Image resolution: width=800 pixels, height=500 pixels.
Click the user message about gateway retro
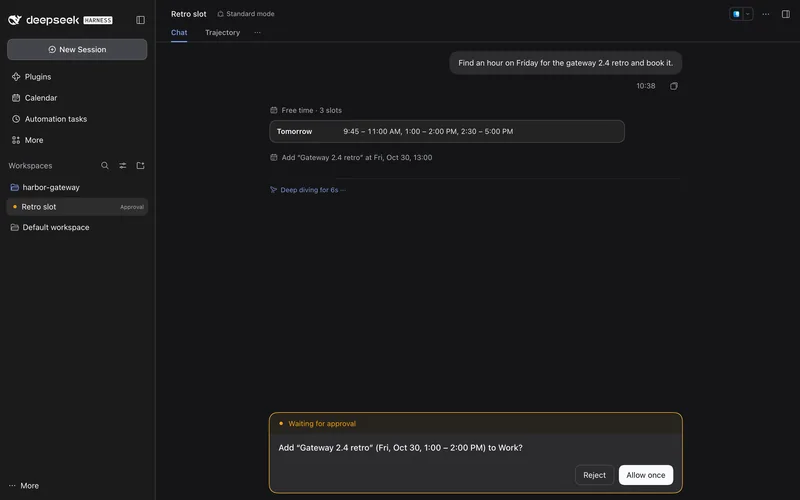565,63
